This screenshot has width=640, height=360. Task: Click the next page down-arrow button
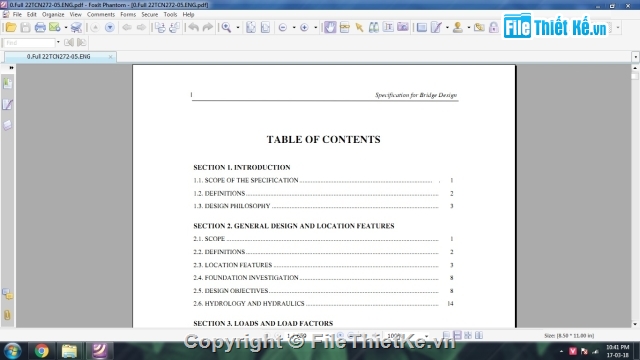[109, 28]
